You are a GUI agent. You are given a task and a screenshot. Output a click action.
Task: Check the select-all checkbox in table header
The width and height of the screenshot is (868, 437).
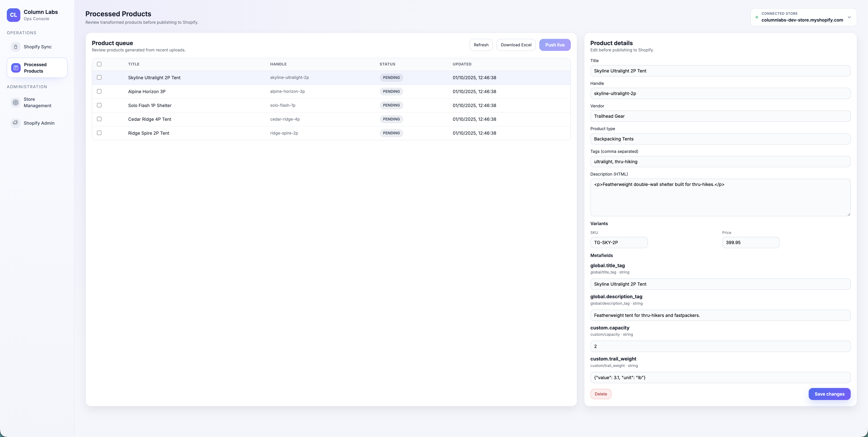point(99,64)
